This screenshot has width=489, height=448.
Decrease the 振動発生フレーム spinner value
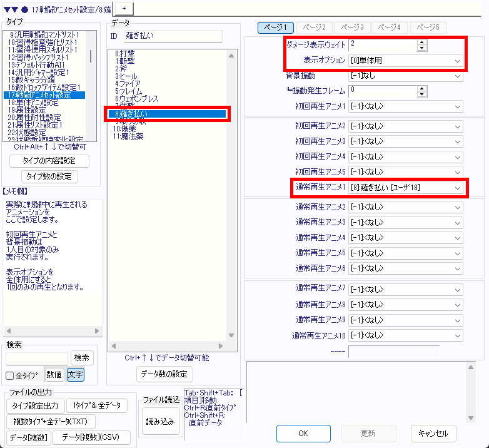pyautogui.click(x=422, y=94)
